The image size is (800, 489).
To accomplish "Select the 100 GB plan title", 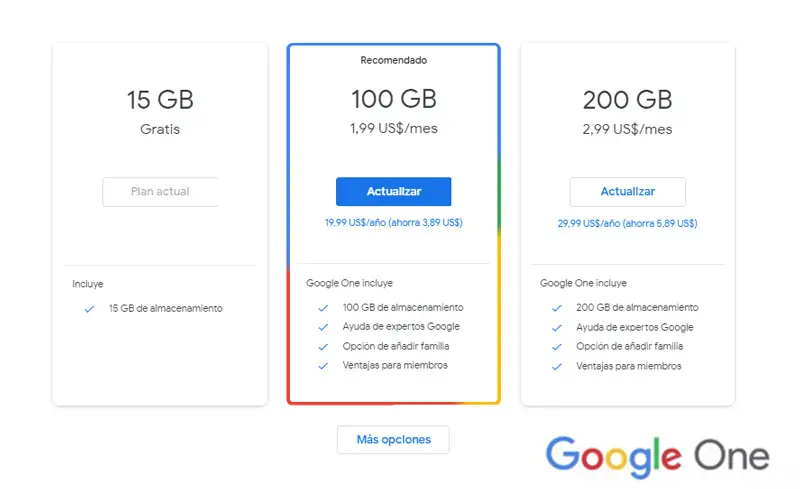I will 393,100.
